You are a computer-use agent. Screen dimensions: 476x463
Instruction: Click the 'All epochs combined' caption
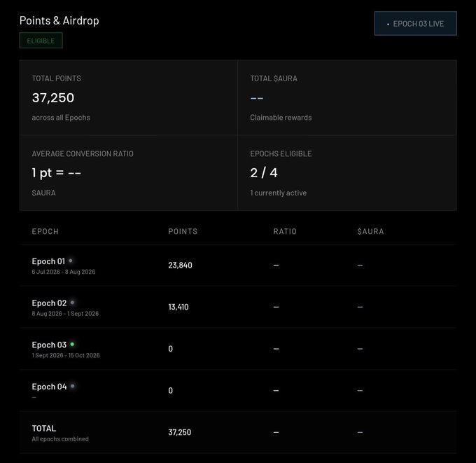[x=60, y=439]
